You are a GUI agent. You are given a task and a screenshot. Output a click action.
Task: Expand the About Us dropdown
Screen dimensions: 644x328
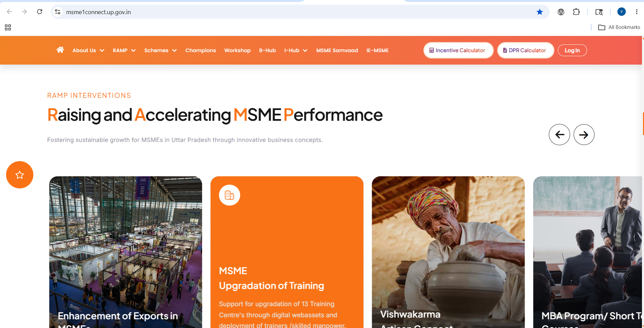click(x=88, y=50)
